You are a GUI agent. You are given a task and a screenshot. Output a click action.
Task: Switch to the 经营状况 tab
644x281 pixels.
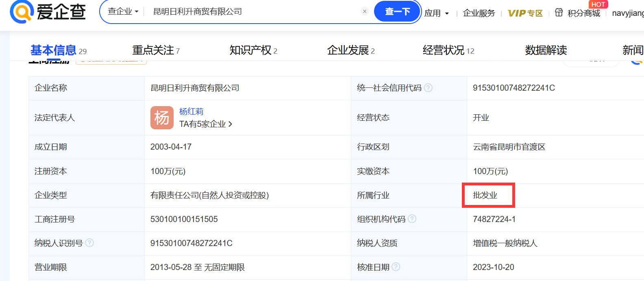pyautogui.click(x=448, y=50)
